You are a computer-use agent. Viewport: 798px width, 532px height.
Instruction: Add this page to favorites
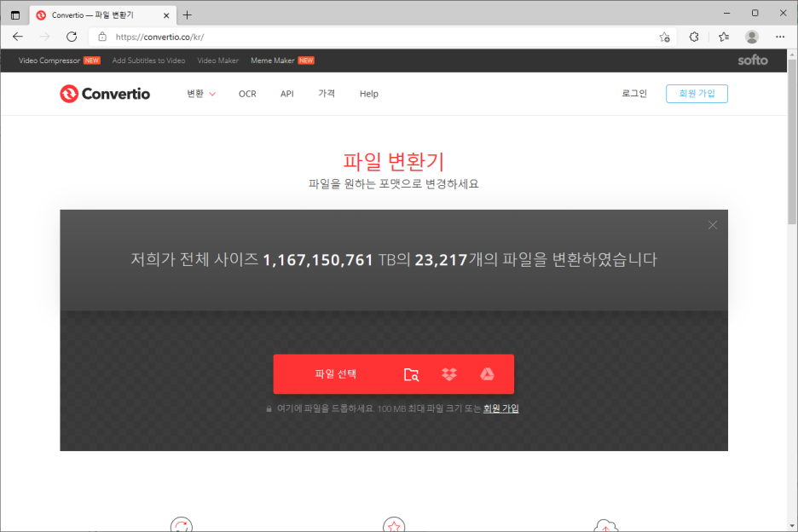(x=664, y=37)
